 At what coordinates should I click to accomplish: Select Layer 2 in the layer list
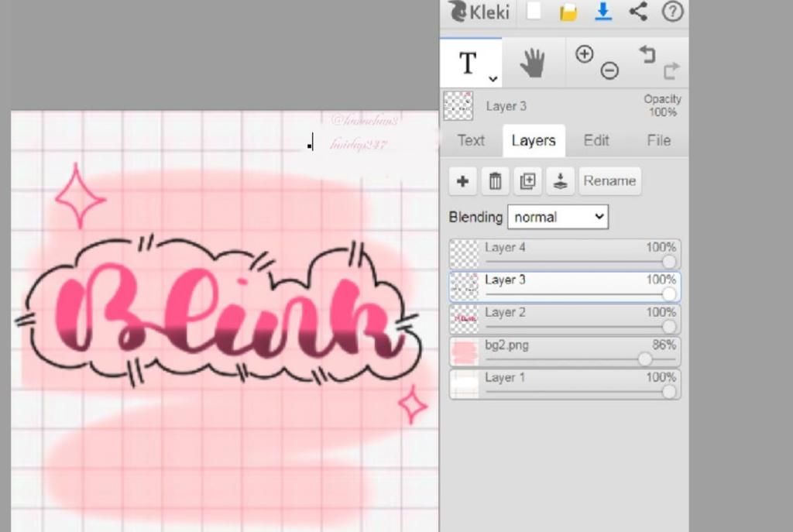click(x=565, y=319)
